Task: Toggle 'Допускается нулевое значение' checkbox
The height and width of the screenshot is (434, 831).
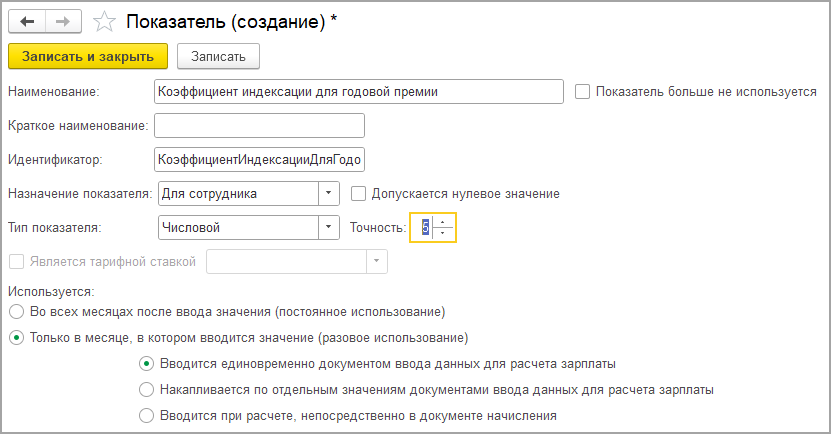Action: pyautogui.click(x=359, y=193)
